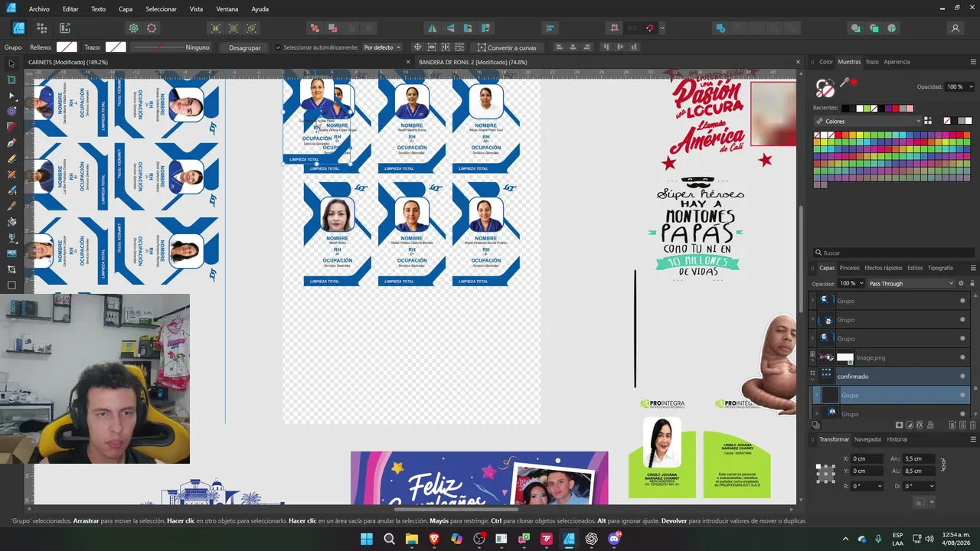Open the Capas panel gear settings
Image resolution: width=980 pixels, height=551 pixels.
(962, 283)
